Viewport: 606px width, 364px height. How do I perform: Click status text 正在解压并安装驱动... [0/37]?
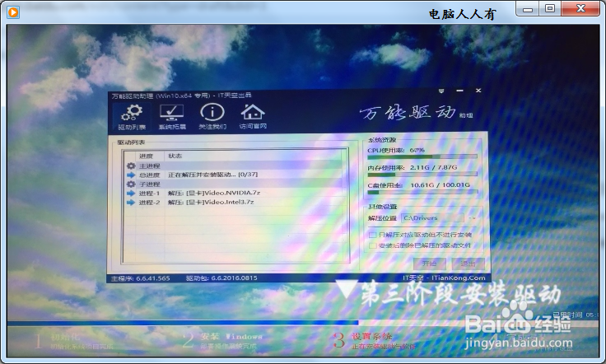213,175
